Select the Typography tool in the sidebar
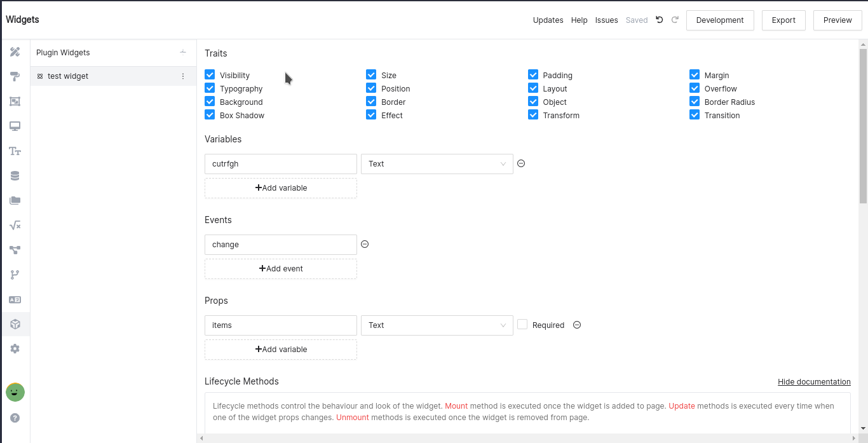This screenshot has height=443, width=868. point(15,151)
